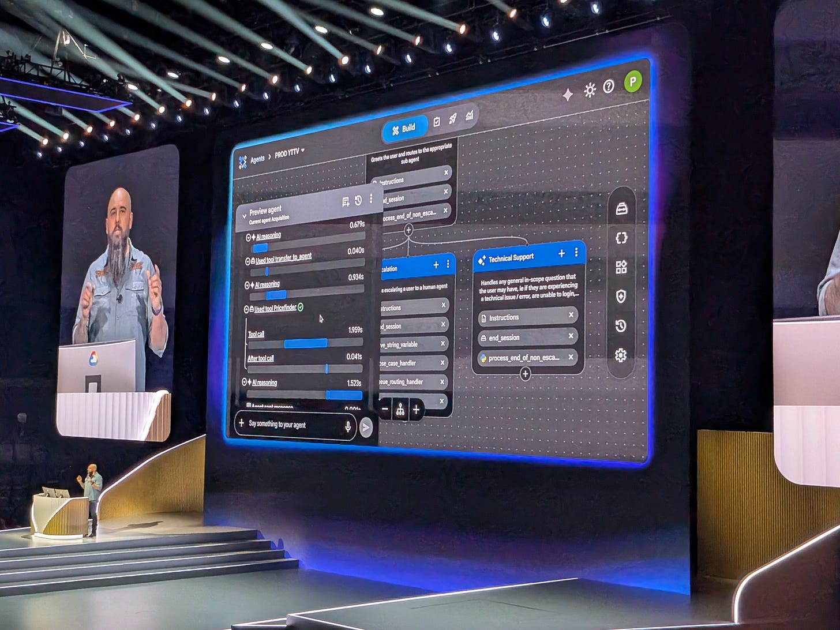Open the widgets grid icon in the right sidebar
This screenshot has height=630, width=840.
(x=621, y=267)
